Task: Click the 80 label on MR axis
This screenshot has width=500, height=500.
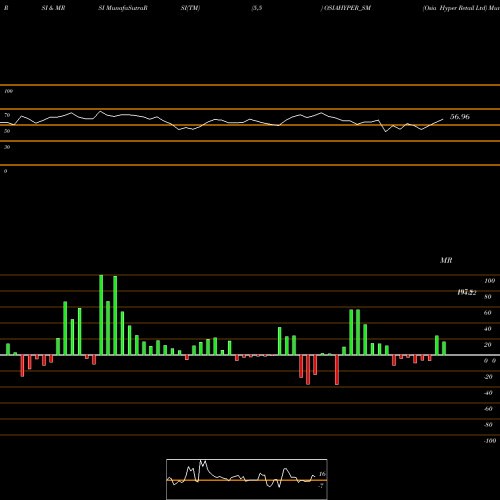Action: (488, 297)
